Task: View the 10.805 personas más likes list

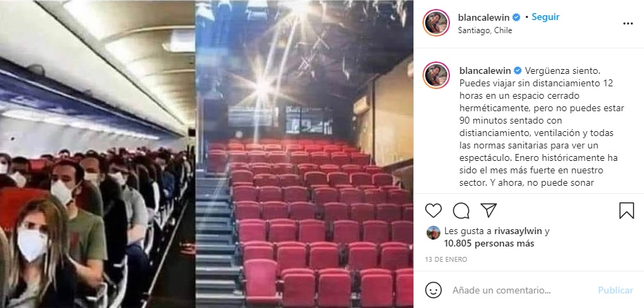Action: click(x=489, y=244)
